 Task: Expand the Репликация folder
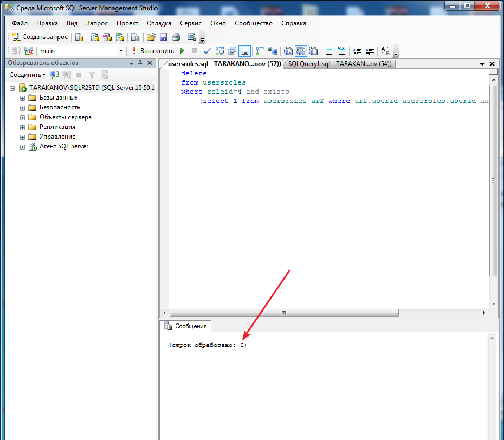[23, 127]
